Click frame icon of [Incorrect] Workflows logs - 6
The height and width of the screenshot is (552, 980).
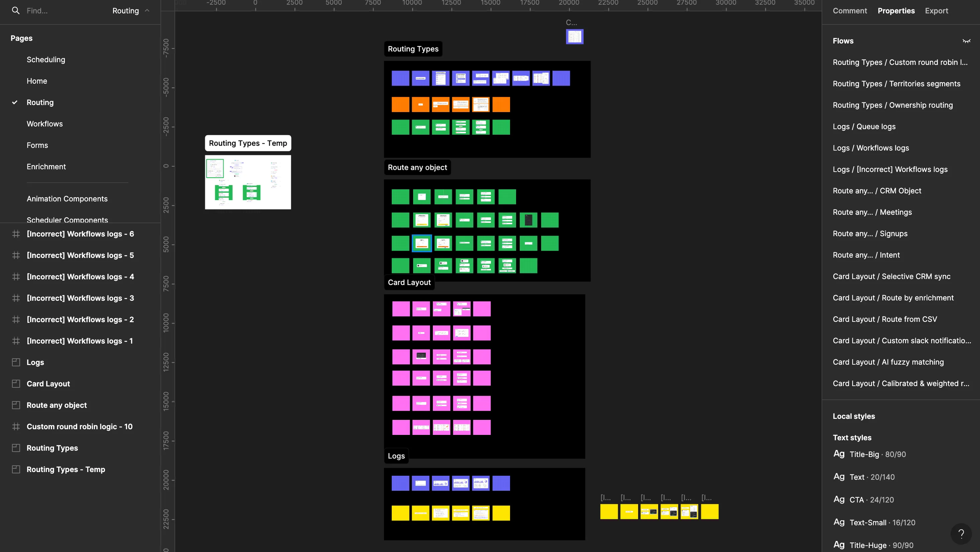16,234
